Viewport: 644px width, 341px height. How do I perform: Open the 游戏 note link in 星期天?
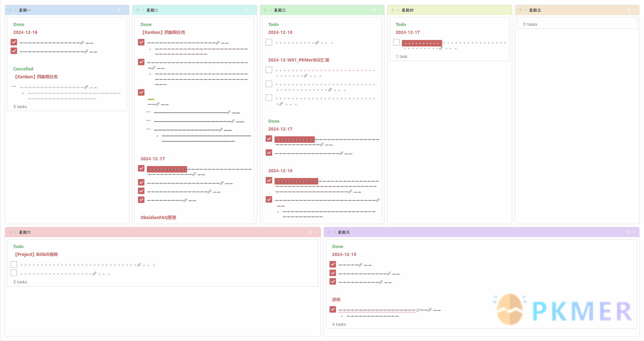point(336,300)
